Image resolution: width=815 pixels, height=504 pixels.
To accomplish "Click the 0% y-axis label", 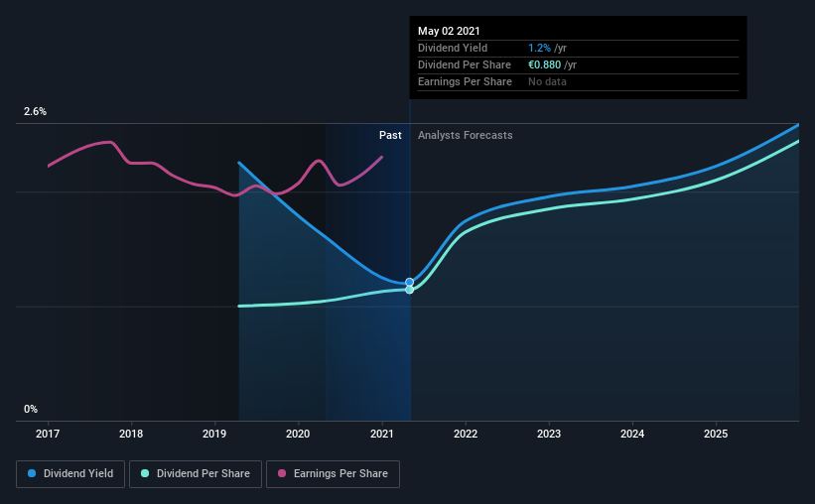I will point(31,410).
